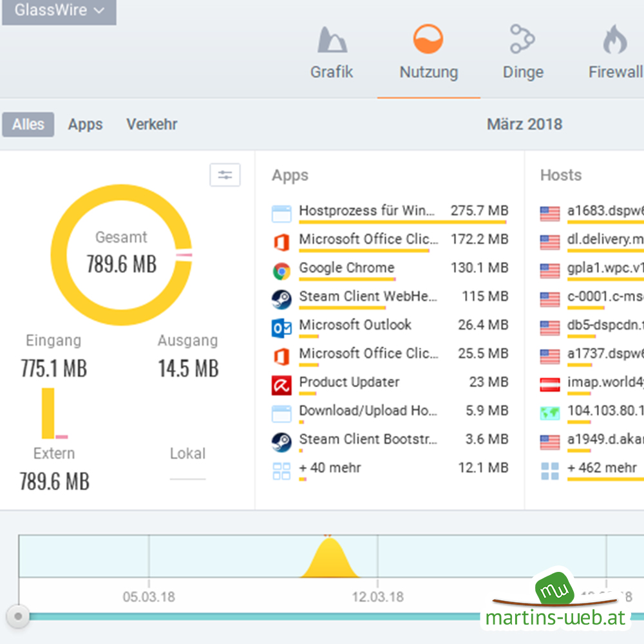Image resolution: width=644 pixels, height=644 pixels.
Task: Click the 275.7 MB usage value
Action: 479,211
